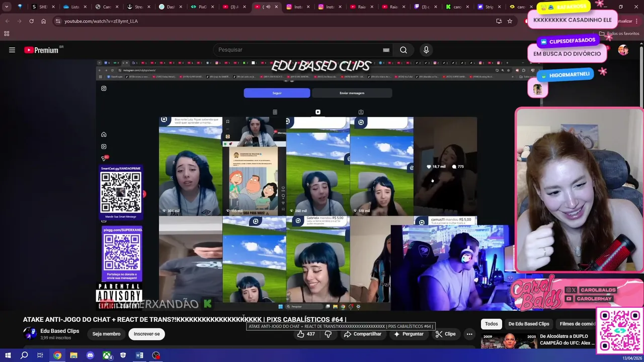Open the on-screen keyboard in the search box
This screenshot has width=644, height=362.
tap(386, 50)
